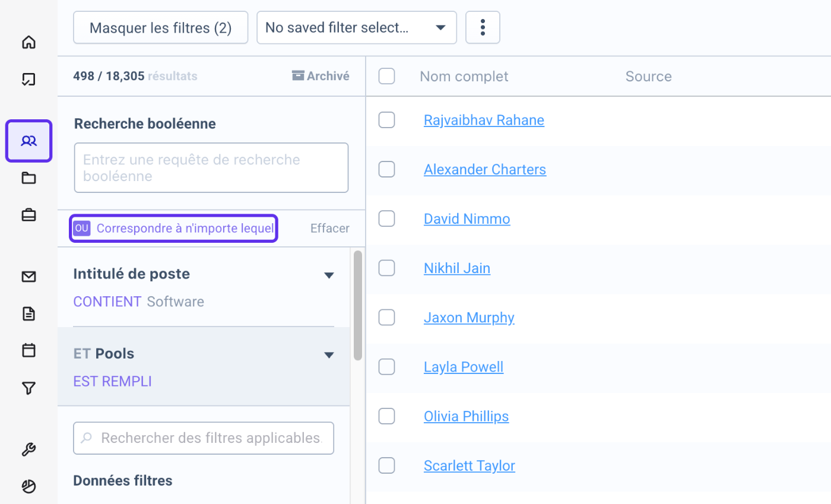The image size is (831, 504).
Task: Open the pie chart reports icon
Action: [x=28, y=487]
